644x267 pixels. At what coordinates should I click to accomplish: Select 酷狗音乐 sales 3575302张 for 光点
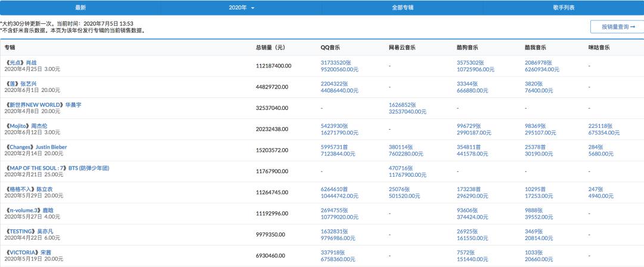point(470,63)
